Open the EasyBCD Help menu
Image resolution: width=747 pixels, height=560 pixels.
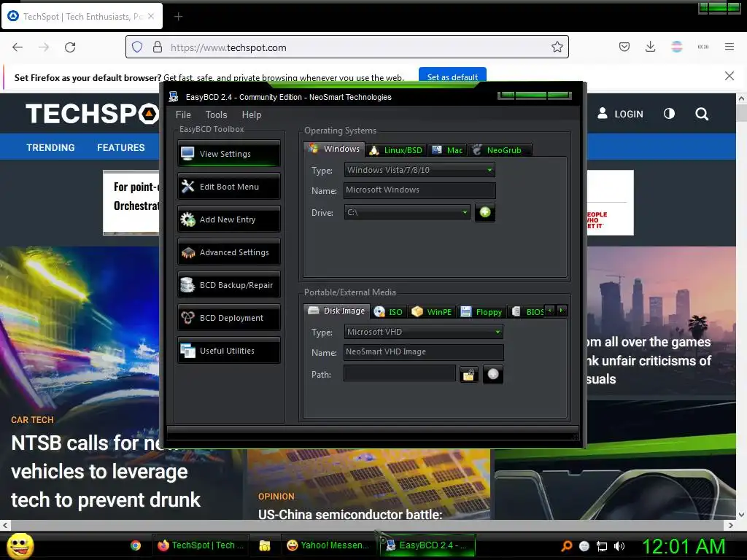252,114
